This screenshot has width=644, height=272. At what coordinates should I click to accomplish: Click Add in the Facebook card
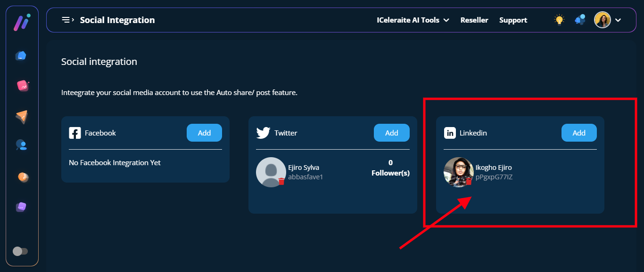204,133
